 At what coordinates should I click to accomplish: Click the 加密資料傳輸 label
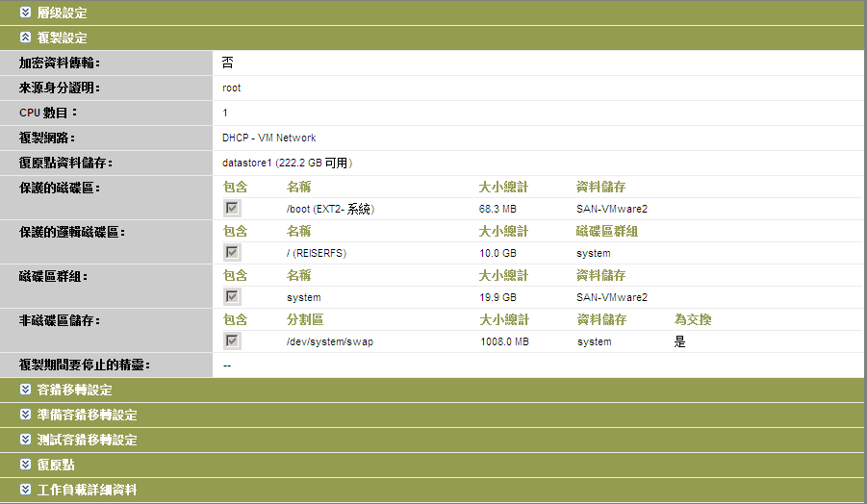pos(60,63)
